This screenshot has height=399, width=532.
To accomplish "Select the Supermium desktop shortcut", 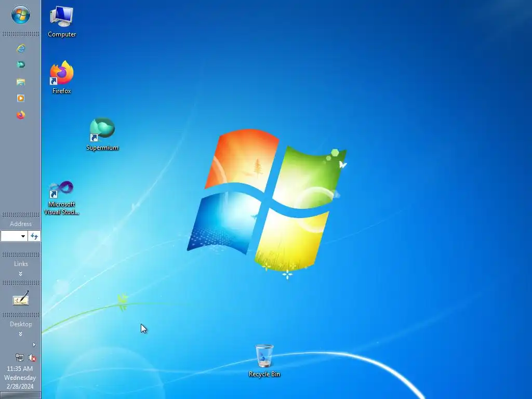I will (x=102, y=135).
